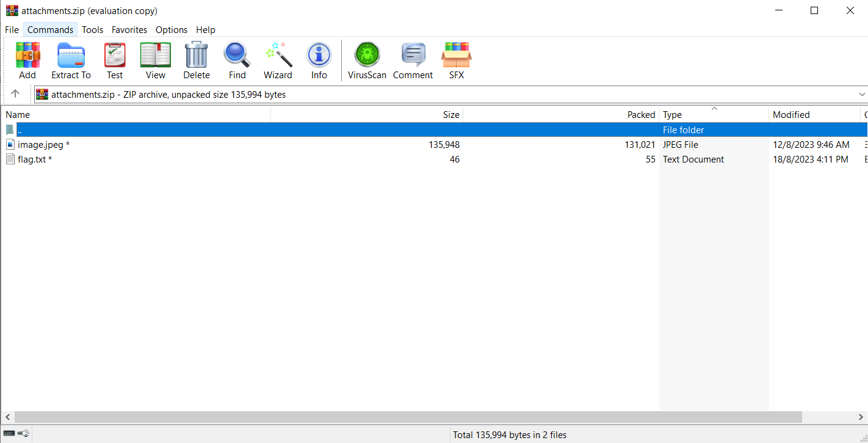This screenshot has width=868, height=443.
Task: Open the Commands menu
Action: [x=50, y=29]
